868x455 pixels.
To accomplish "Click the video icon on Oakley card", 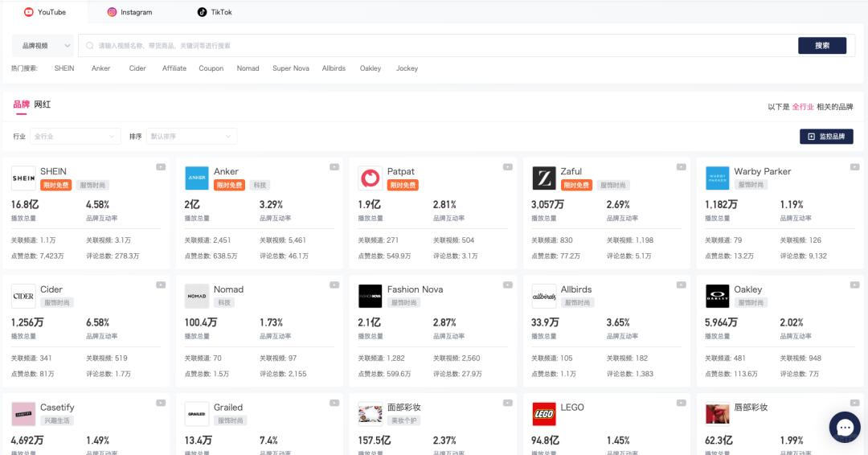I will click(x=854, y=285).
